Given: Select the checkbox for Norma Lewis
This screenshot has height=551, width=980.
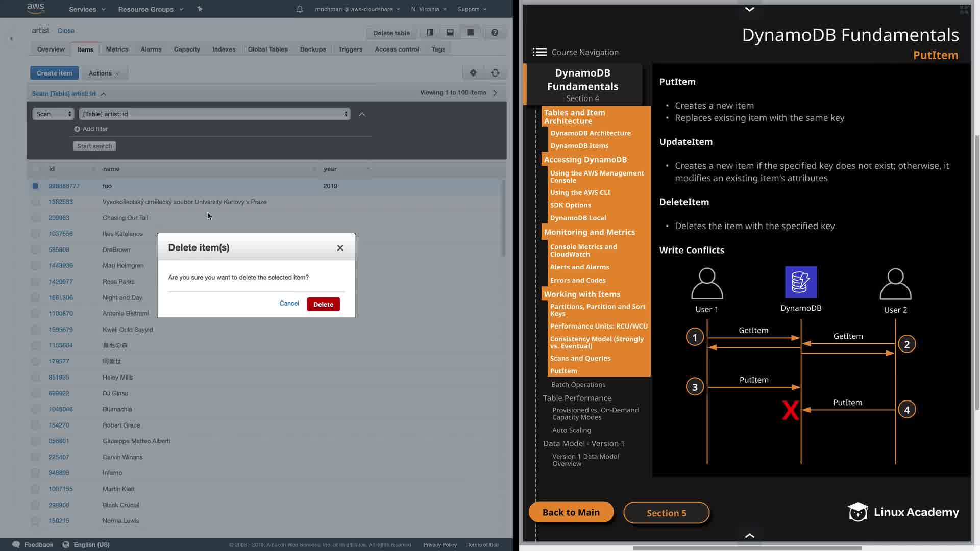Looking at the screenshot, I should coord(35,521).
